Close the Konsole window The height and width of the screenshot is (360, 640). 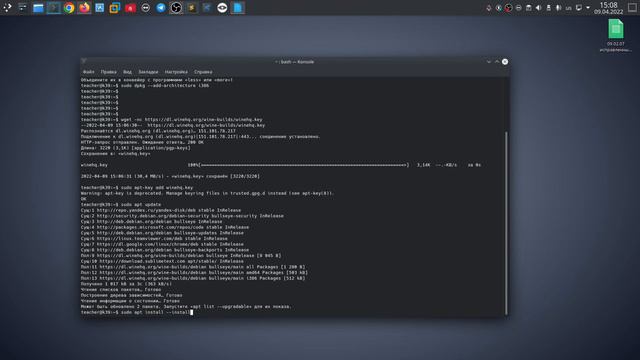tap(505, 62)
